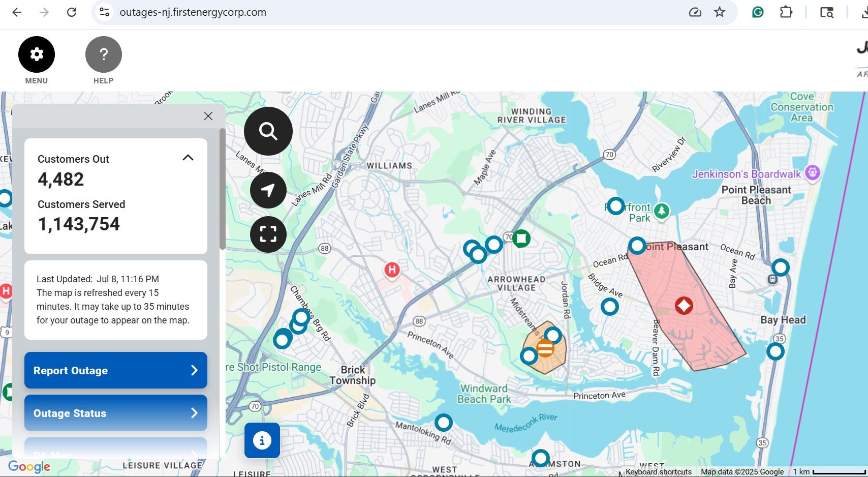Open the Outage Status option
The image size is (868, 477).
pos(116,413)
